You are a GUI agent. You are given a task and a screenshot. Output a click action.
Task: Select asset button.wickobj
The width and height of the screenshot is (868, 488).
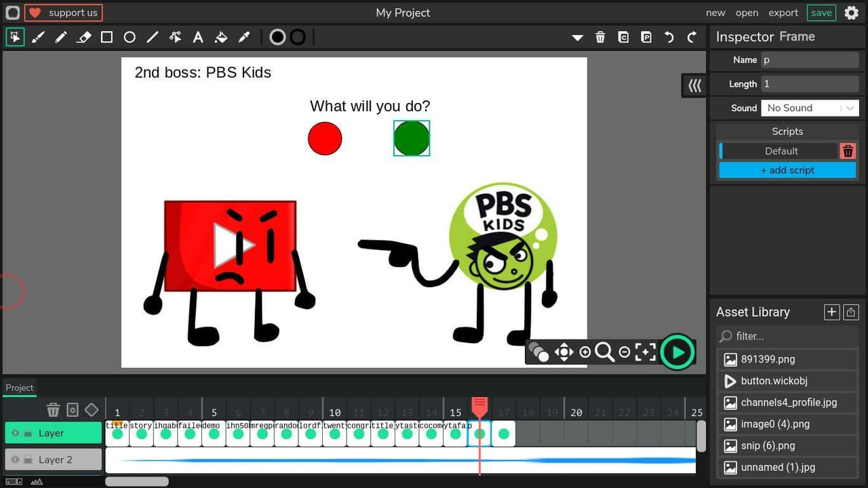click(788, 381)
